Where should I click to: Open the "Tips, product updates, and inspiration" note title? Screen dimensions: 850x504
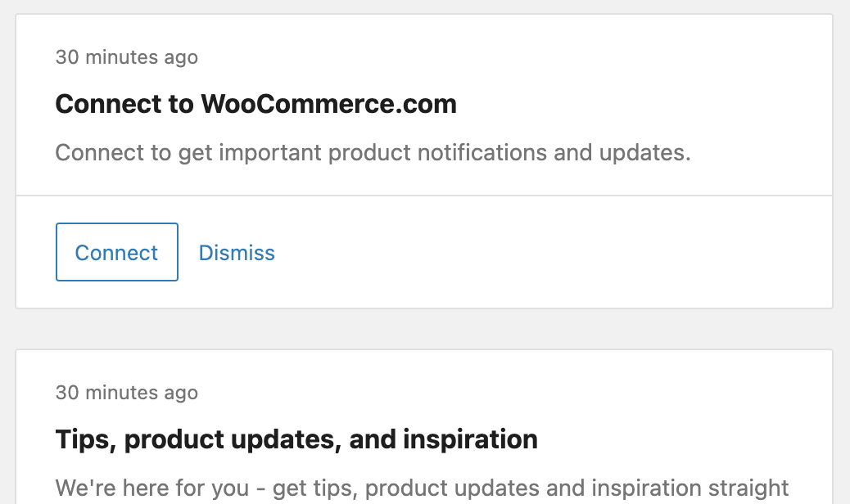[296, 439]
